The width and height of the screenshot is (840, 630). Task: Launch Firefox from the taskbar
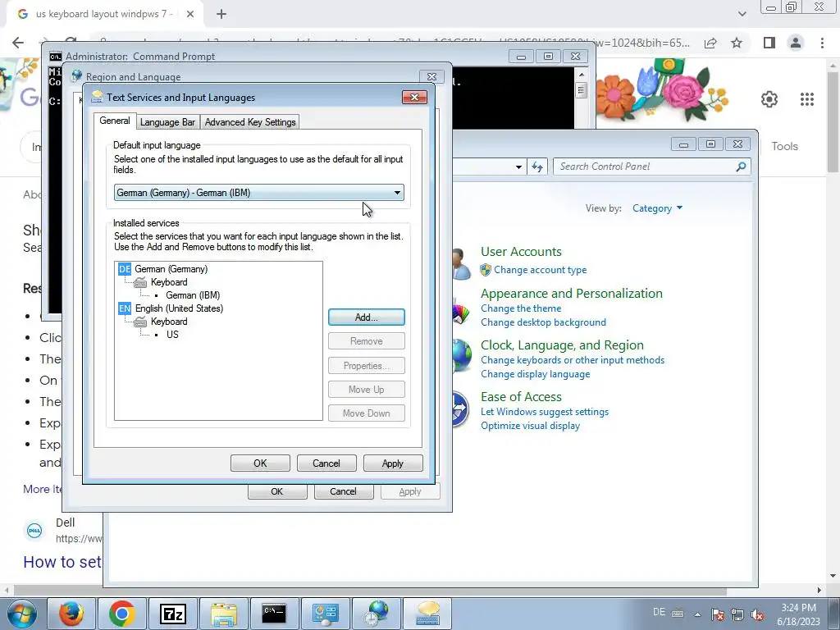pyautogui.click(x=71, y=614)
